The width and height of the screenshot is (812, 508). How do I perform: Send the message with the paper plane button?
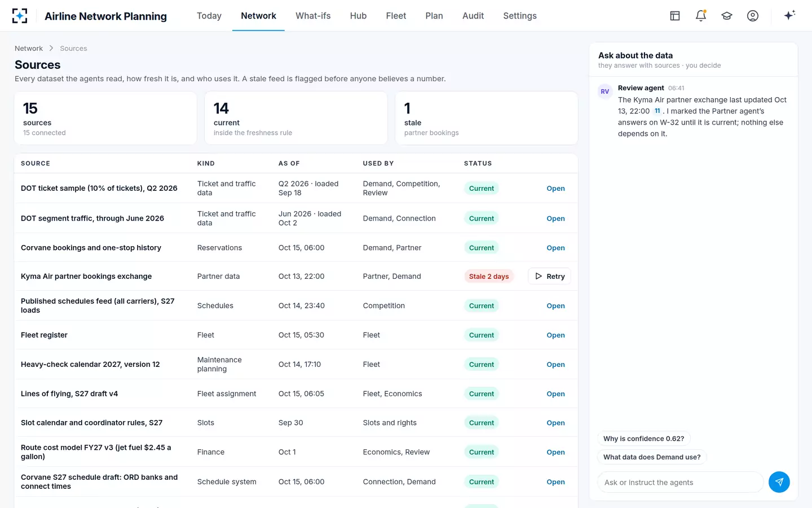779,482
